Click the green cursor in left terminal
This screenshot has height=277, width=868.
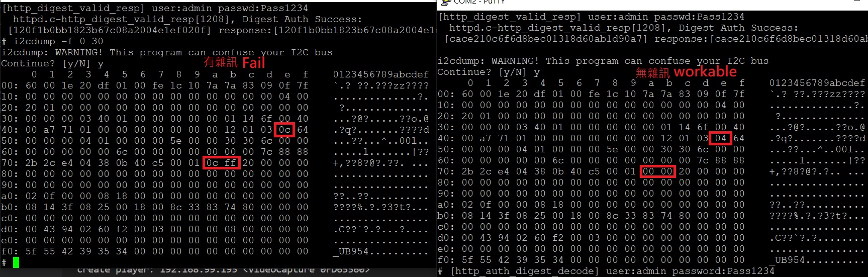click(16, 262)
